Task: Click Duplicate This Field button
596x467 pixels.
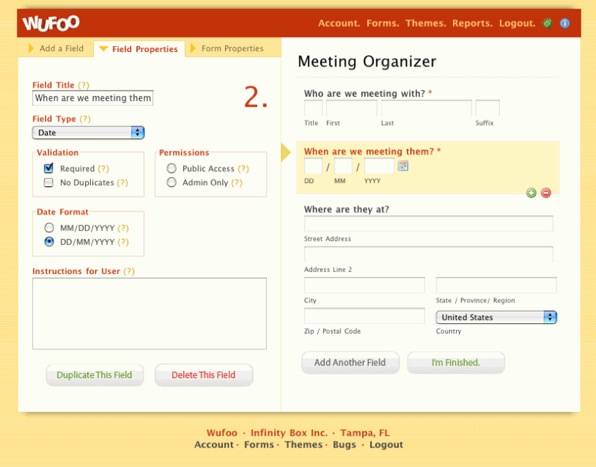Action: point(95,375)
